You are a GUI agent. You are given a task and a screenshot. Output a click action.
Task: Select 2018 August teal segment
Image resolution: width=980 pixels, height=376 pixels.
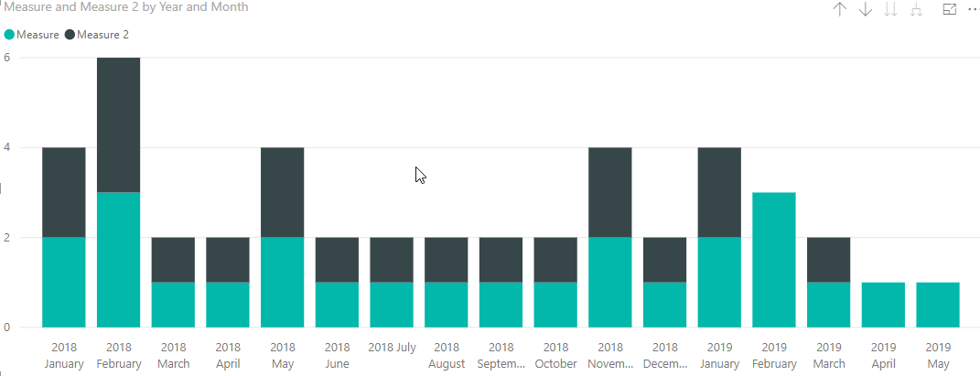tap(447, 305)
